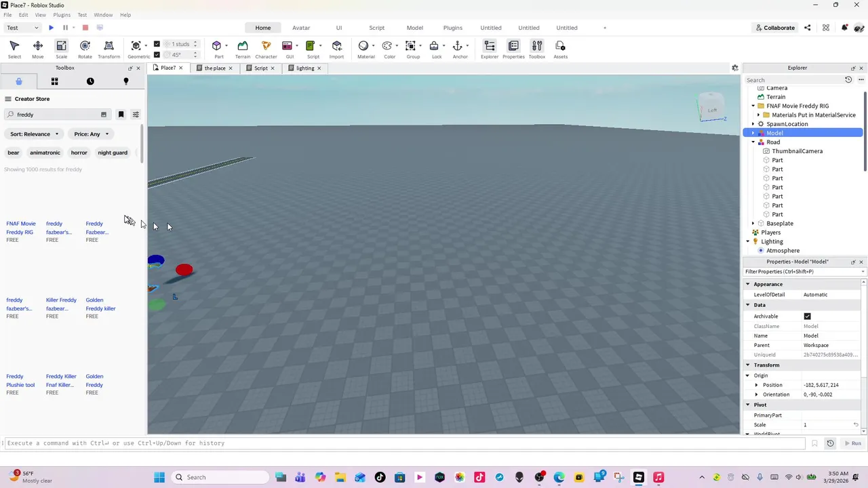Activate the Scale tool
This screenshot has height=488, width=868.
pos(61,49)
